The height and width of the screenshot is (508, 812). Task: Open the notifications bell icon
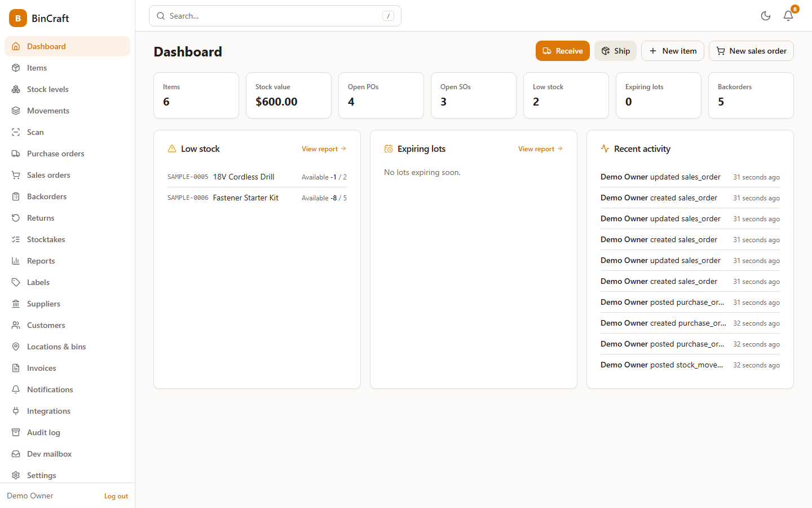[788, 16]
